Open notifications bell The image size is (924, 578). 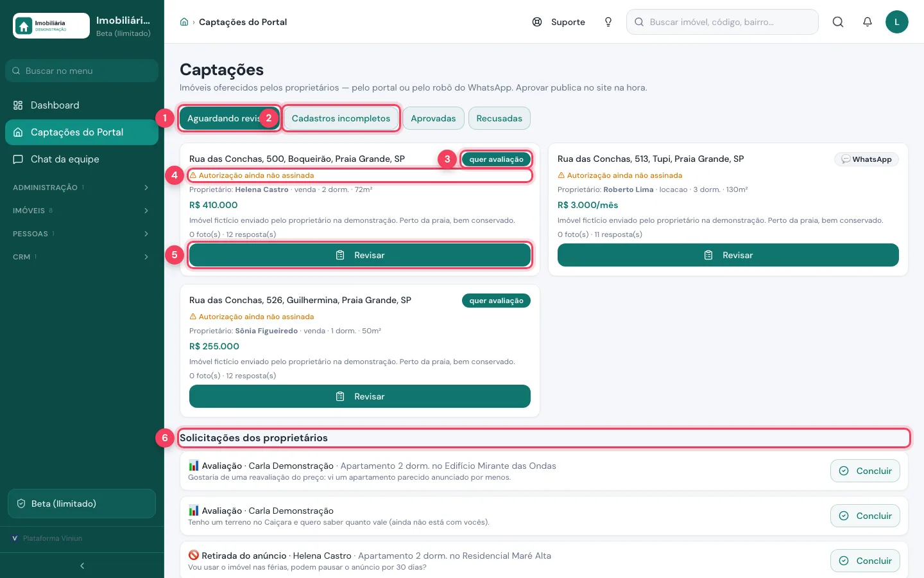click(x=868, y=22)
